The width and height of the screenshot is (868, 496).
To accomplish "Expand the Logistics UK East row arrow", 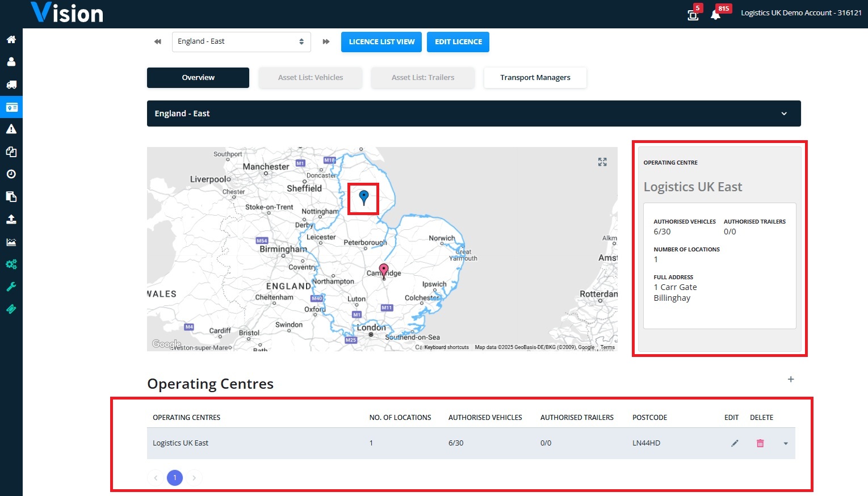I will point(786,444).
